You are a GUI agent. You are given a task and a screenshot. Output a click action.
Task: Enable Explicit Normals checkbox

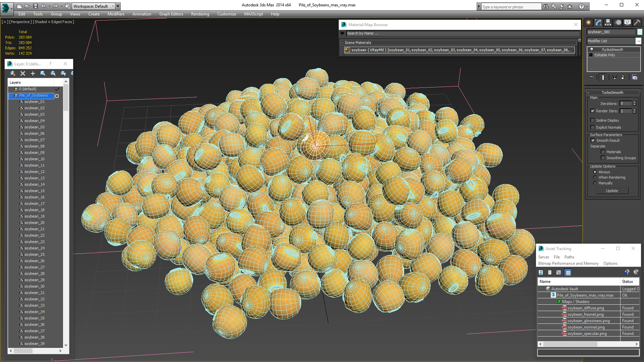(x=592, y=127)
